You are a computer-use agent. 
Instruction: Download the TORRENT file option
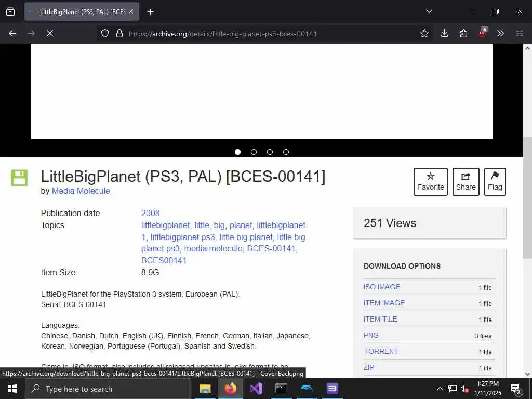[381, 352]
